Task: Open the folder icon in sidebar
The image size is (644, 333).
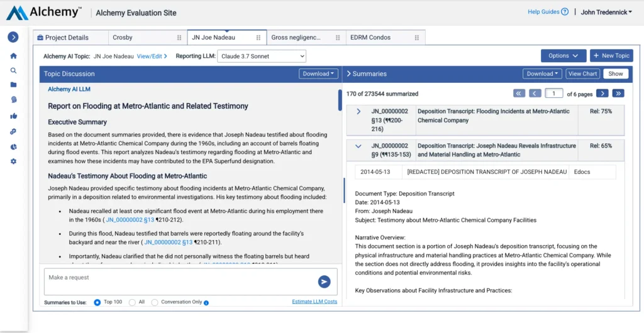Action: pyautogui.click(x=13, y=85)
